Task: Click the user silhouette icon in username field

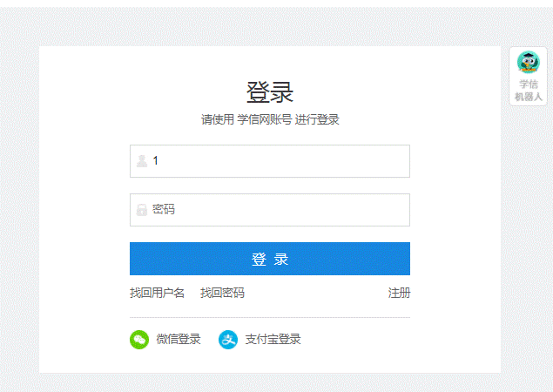Action: 142,160
